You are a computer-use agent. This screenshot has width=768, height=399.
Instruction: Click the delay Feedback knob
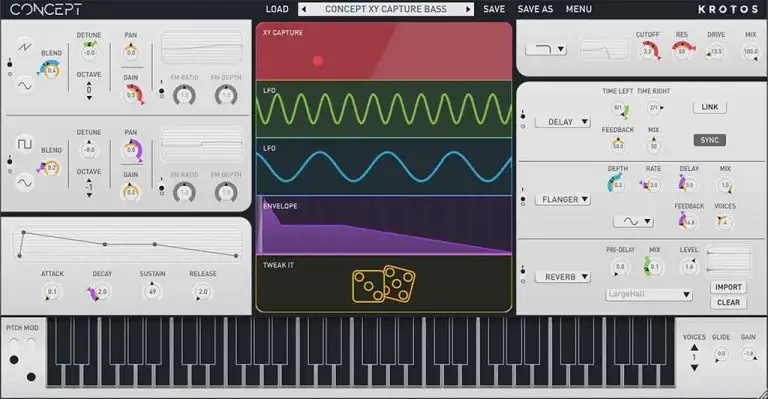coord(618,145)
